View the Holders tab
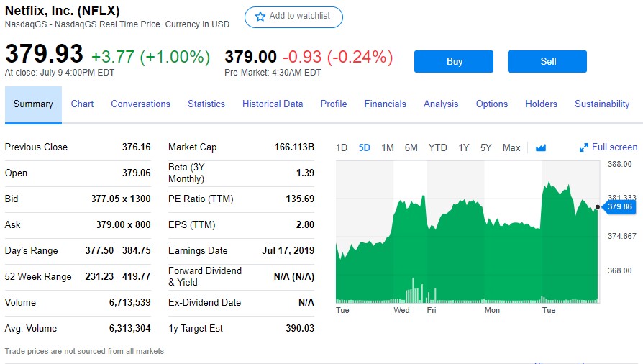This screenshot has height=364, width=643. tap(542, 104)
